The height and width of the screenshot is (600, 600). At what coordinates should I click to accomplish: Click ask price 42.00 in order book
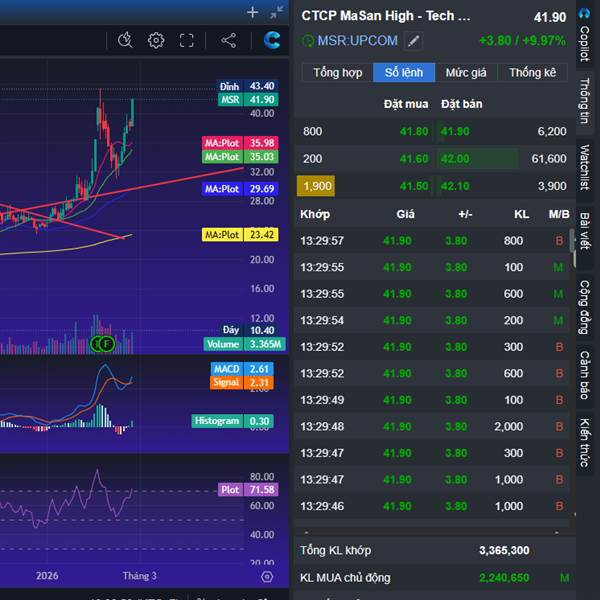point(455,159)
